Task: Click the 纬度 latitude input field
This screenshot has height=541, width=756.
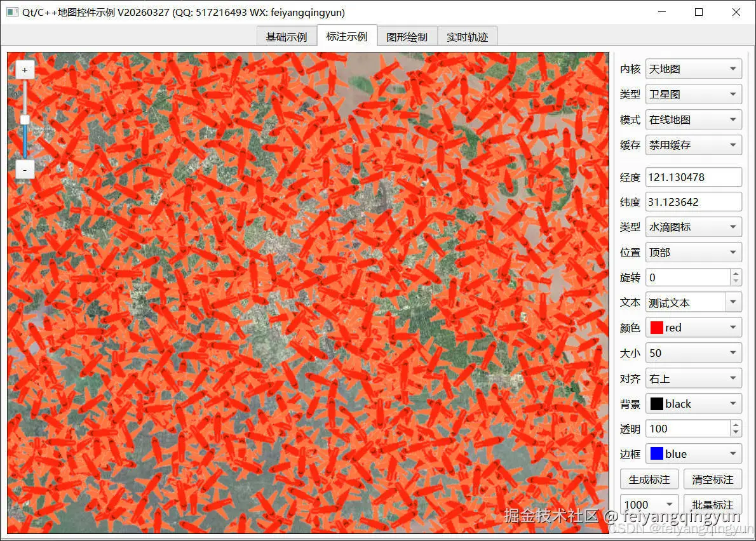Action: click(x=693, y=202)
